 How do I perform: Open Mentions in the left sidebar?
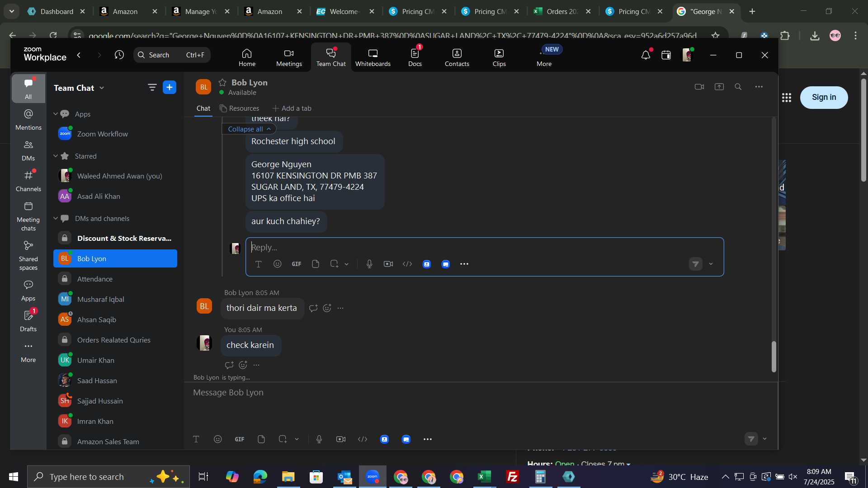click(x=28, y=120)
